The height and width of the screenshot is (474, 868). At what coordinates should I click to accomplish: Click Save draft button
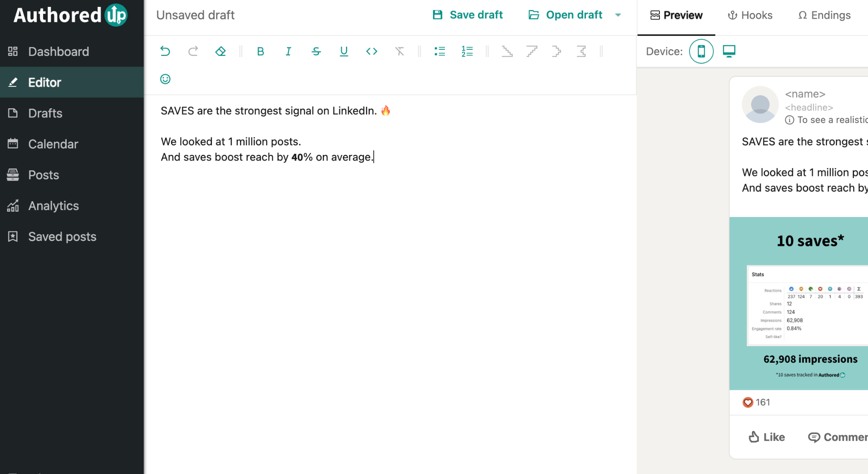pyautogui.click(x=468, y=15)
